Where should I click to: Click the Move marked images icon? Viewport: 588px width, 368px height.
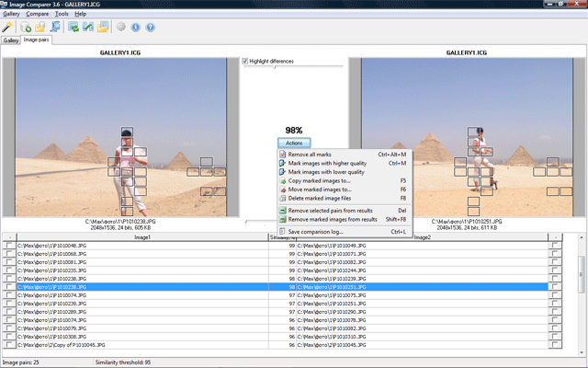pyautogui.click(x=283, y=190)
